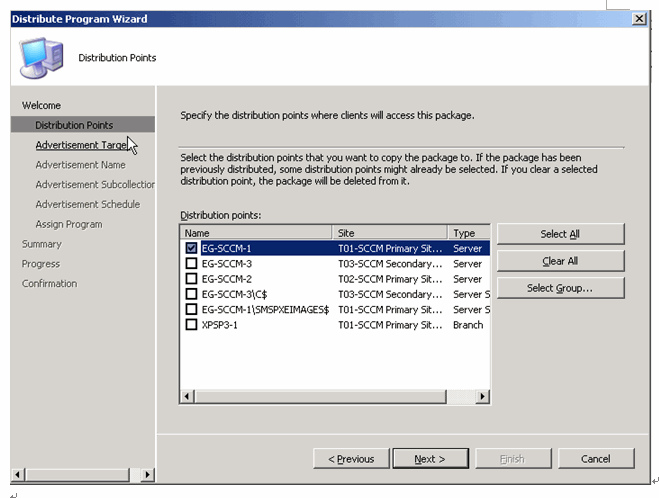Cancel the Distribute Program Wizard

[596, 458]
